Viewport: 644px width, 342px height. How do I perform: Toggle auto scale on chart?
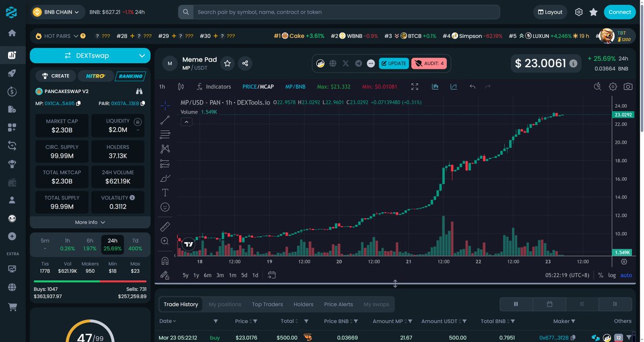click(626, 275)
